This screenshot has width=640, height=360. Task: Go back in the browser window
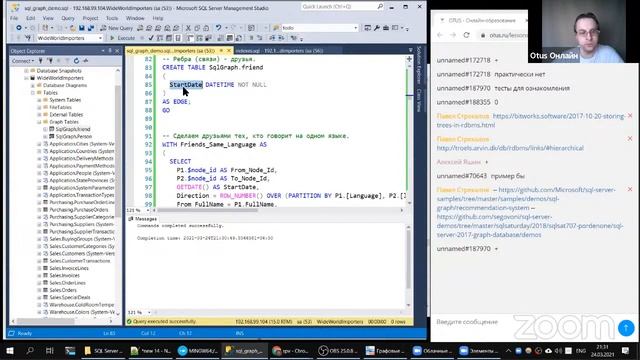click(x=440, y=35)
